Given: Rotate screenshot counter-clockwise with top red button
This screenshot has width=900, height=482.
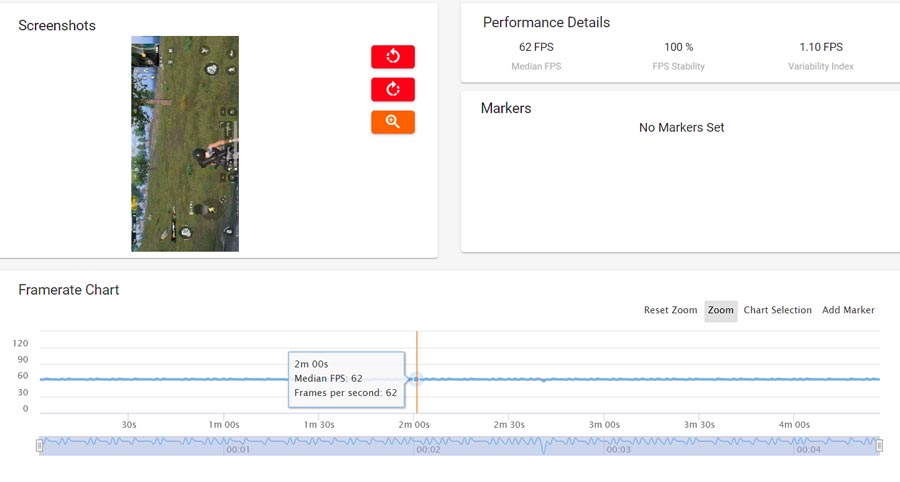Looking at the screenshot, I should tap(392, 57).
